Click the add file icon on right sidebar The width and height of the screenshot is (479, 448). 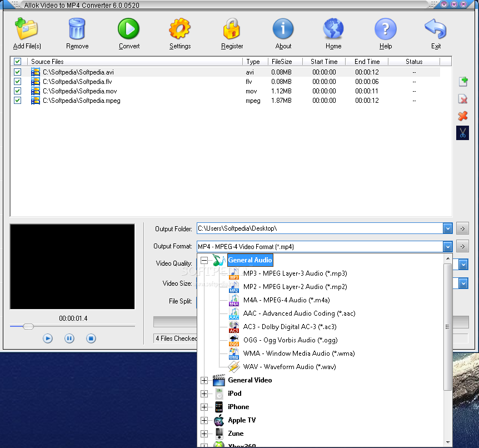[x=463, y=82]
